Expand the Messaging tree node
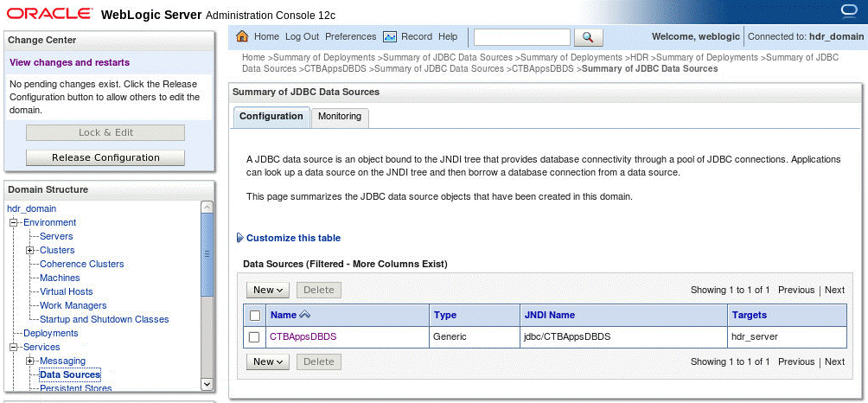 30,361
